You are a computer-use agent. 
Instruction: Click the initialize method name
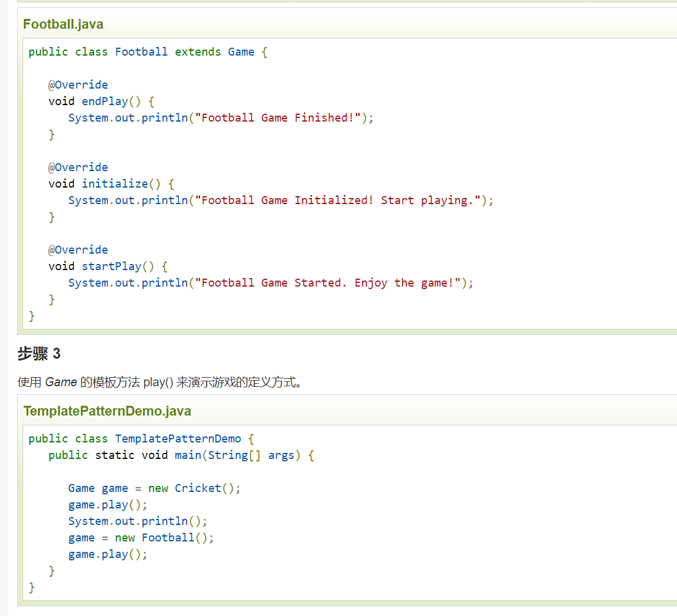[114, 184]
